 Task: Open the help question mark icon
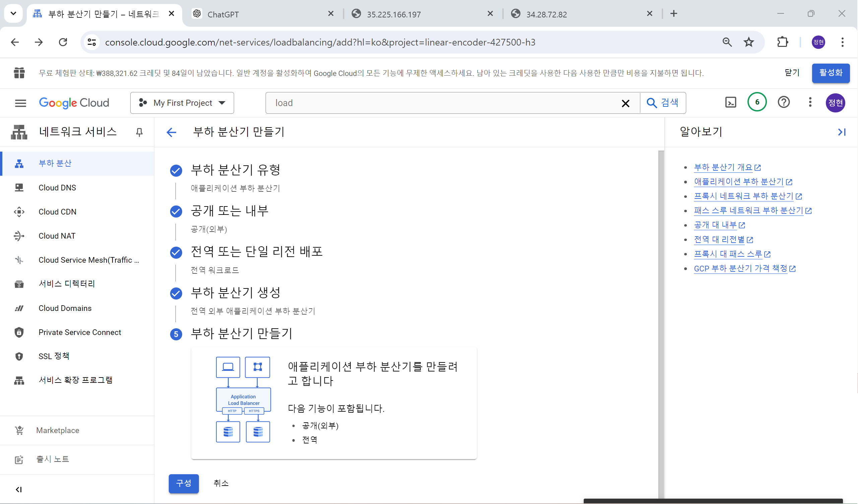coord(783,102)
